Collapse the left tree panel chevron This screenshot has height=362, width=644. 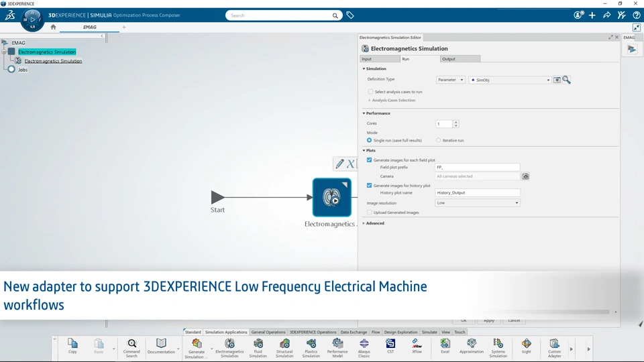click(102, 36)
